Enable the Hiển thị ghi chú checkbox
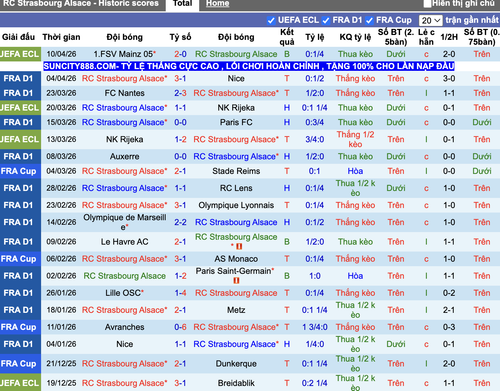The width and height of the screenshot is (500, 391). coord(427,4)
